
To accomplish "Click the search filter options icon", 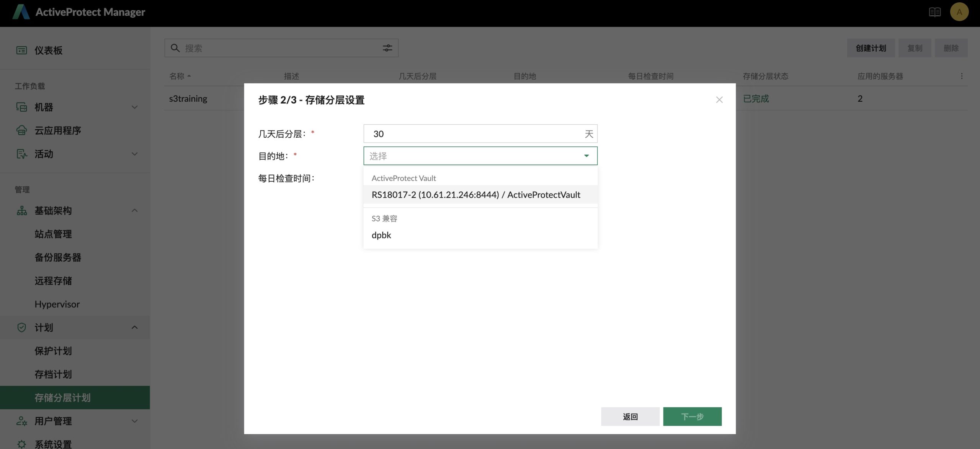I will pos(387,48).
